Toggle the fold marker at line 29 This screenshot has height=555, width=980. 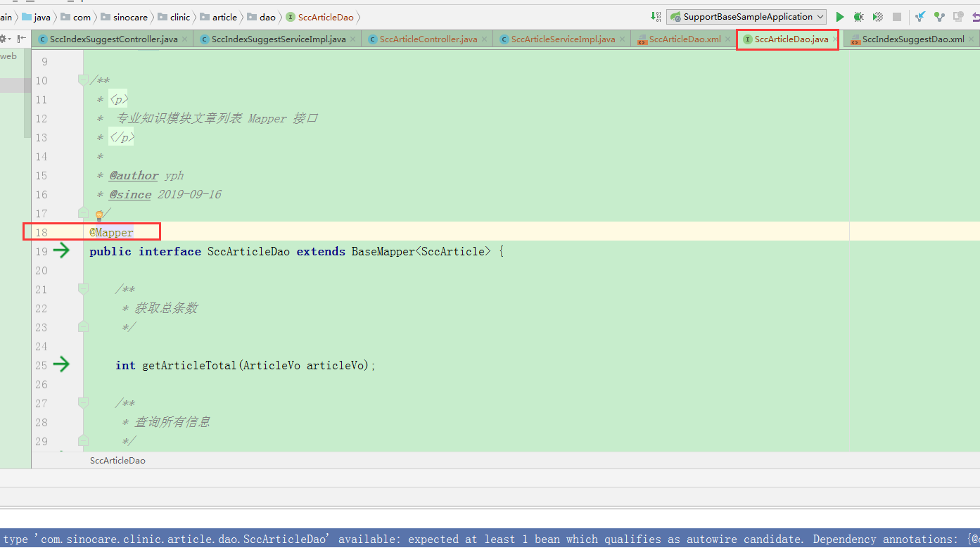click(83, 440)
